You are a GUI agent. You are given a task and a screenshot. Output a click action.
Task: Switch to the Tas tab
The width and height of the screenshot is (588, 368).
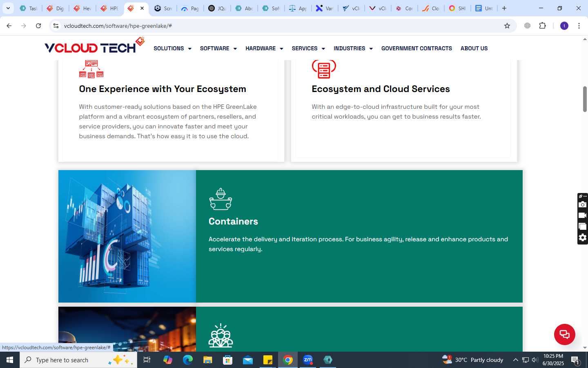29,8
